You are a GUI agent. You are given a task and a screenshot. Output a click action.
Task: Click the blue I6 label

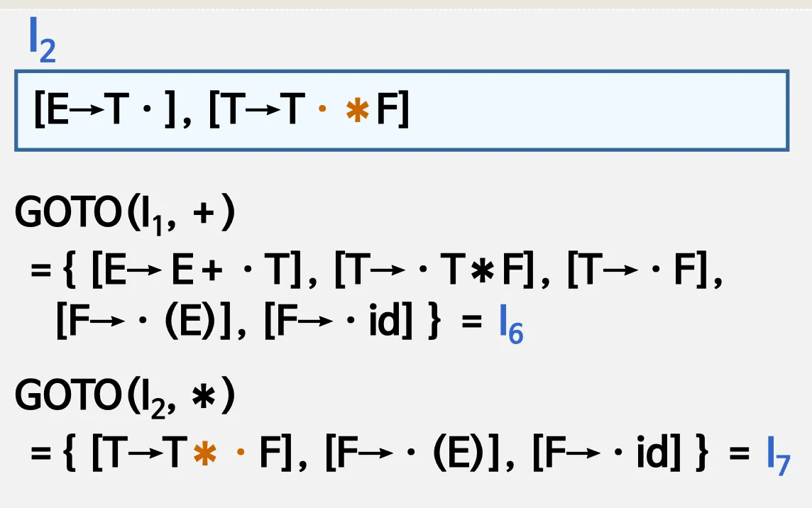coord(511,325)
